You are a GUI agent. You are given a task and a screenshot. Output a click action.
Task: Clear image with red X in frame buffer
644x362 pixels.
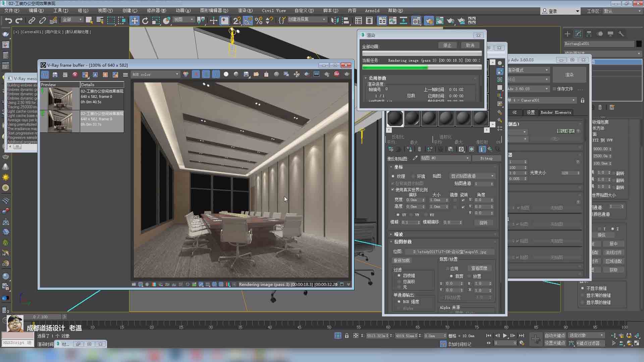(x=75, y=74)
